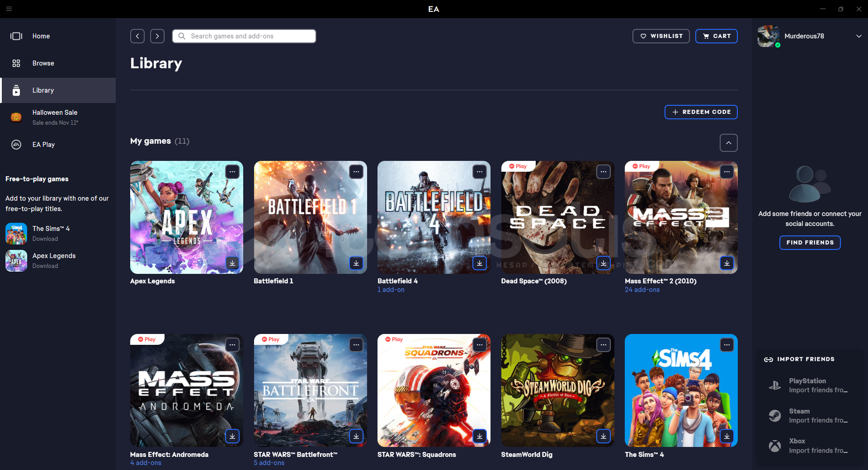Open options menu for Battlefield 4
The height and width of the screenshot is (470, 868).
[x=480, y=172]
